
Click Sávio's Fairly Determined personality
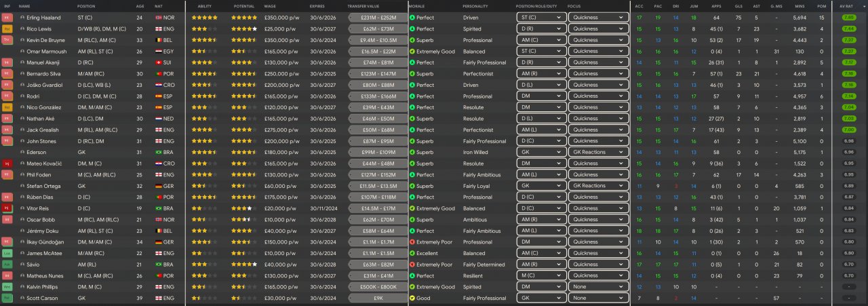point(484,264)
